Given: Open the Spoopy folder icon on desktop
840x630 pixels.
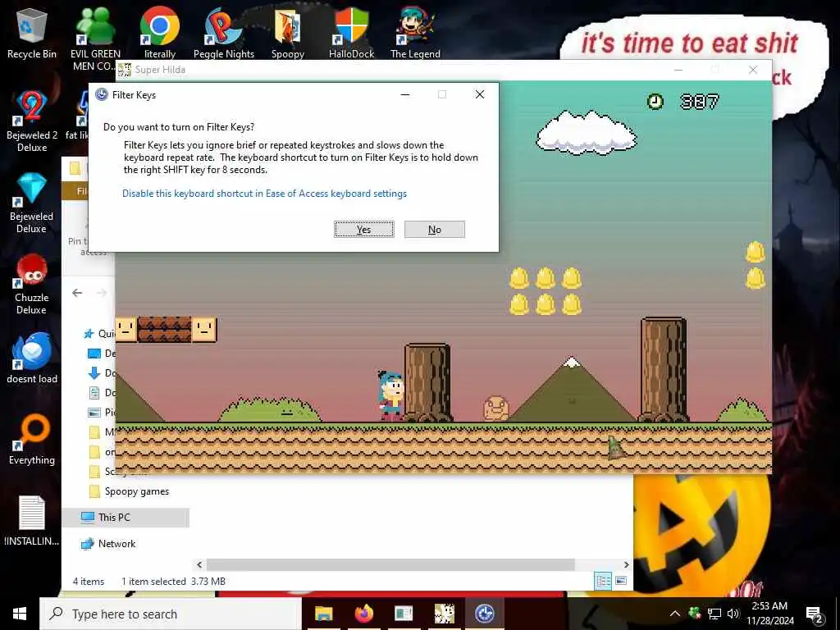Looking at the screenshot, I should [288, 33].
